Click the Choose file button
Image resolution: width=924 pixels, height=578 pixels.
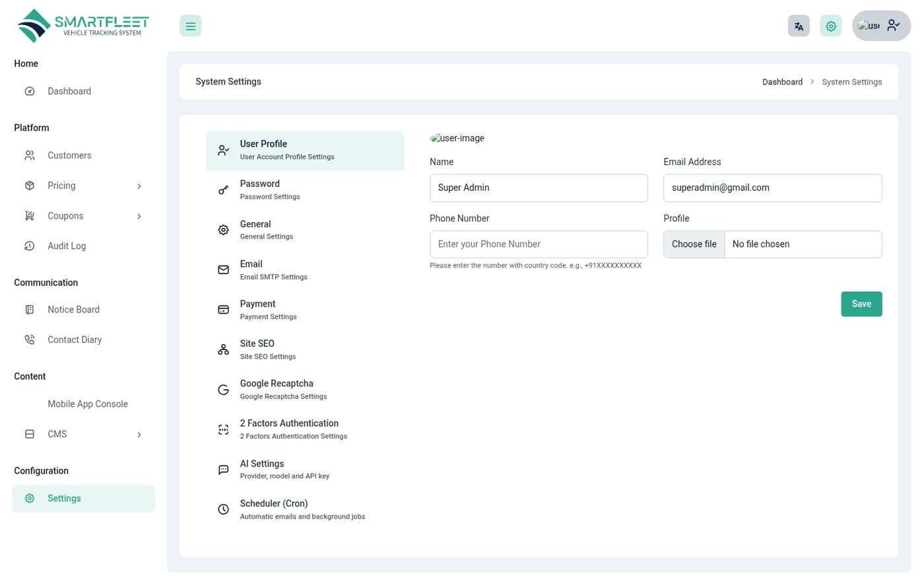point(694,244)
